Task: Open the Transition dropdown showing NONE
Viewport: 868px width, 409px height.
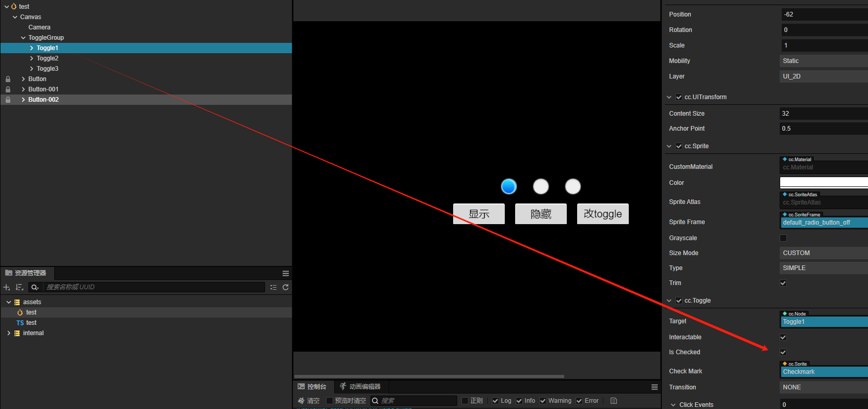Action: [x=824, y=387]
